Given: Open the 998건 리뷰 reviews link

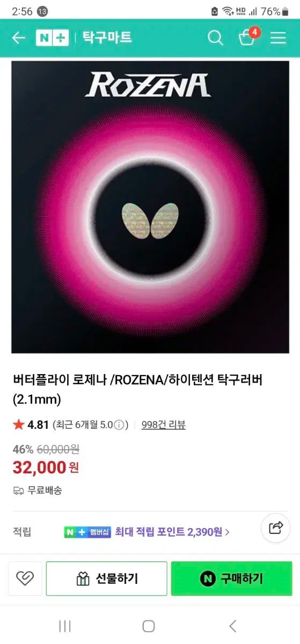Looking at the screenshot, I should click(164, 425).
